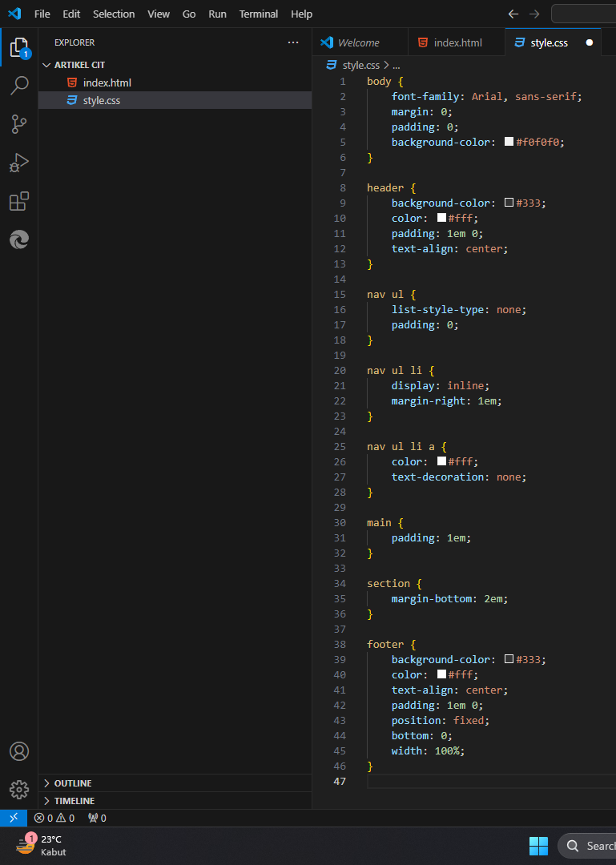Click the remote window status bar icon
Screen dimensions: 616x865
click(x=13, y=818)
